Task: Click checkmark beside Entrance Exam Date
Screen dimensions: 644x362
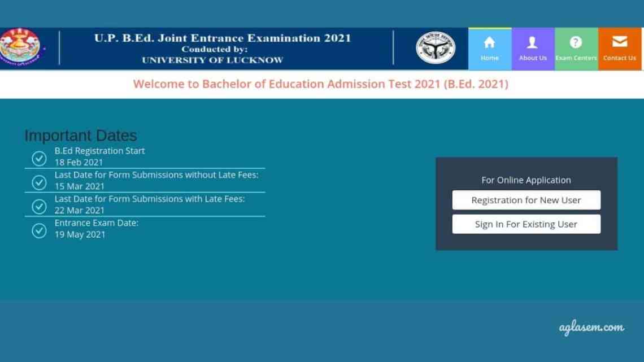Action: pos(38,231)
